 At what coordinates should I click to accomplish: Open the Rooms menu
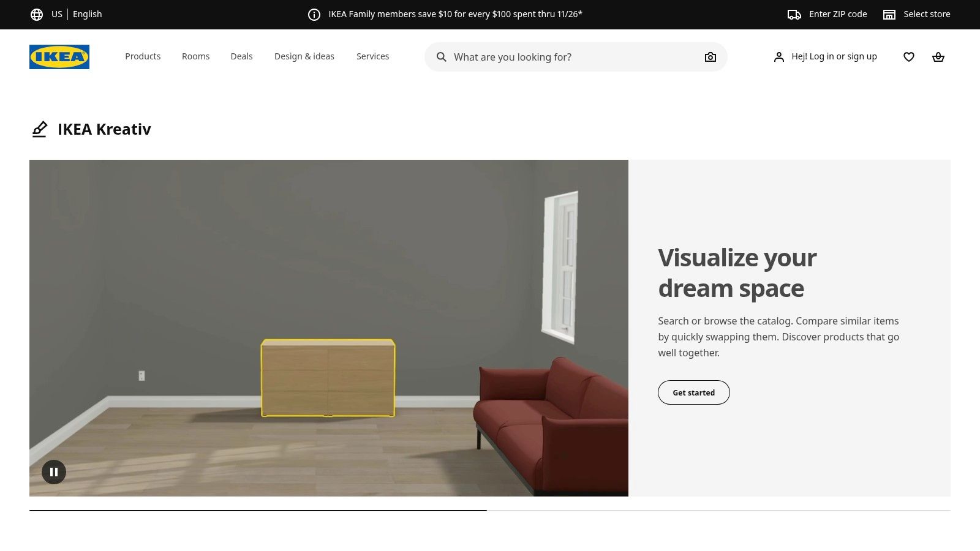point(195,56)
